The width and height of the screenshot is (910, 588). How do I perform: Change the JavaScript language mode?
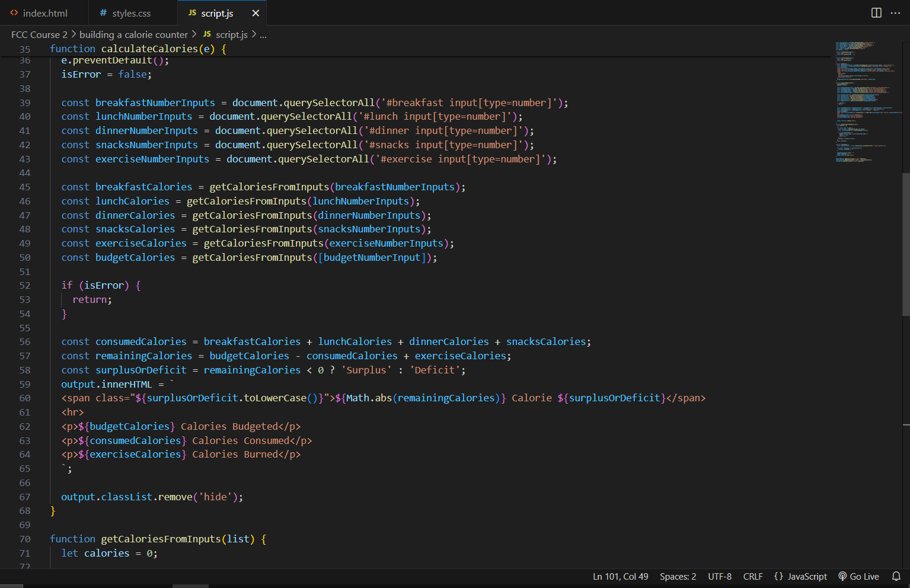point(800,576)
